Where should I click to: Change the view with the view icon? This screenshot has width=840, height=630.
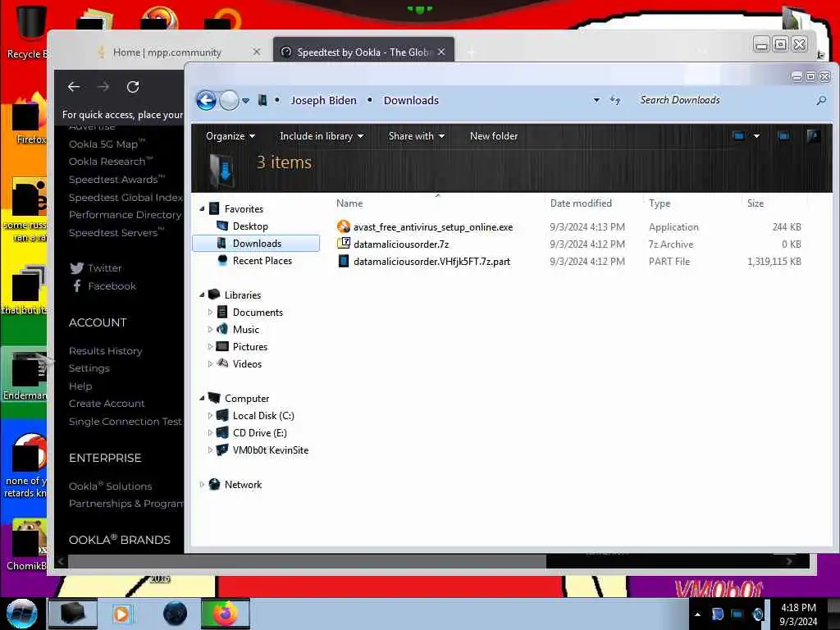[739, 136]
